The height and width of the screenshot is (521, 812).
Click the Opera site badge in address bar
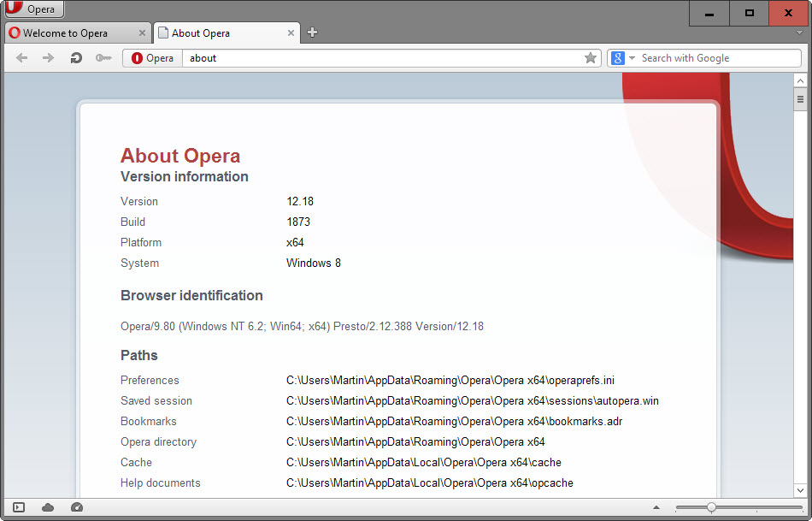click(152, 58)
